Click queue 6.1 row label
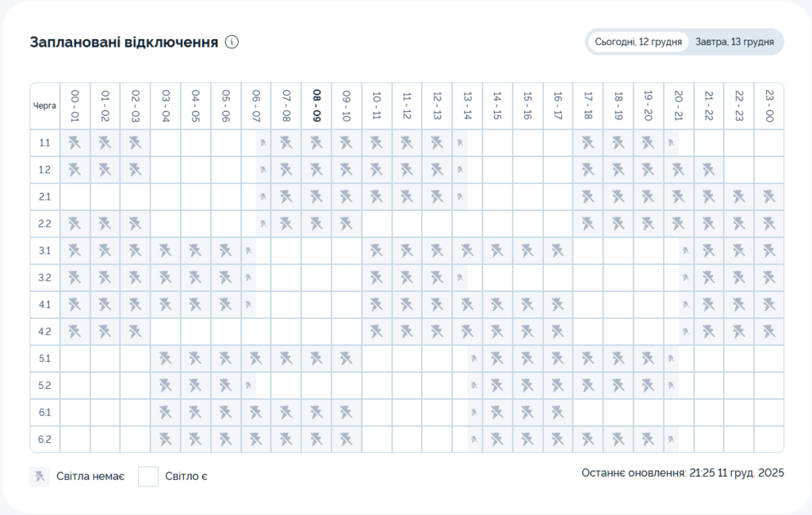Viewport: 812px width, 515px height. click(x=44, y=412)
